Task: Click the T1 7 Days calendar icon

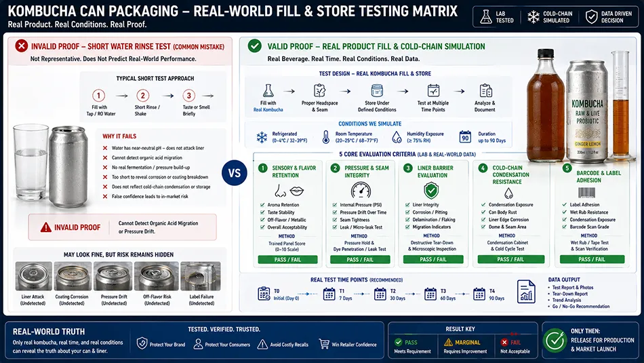Action: (329, 294)
